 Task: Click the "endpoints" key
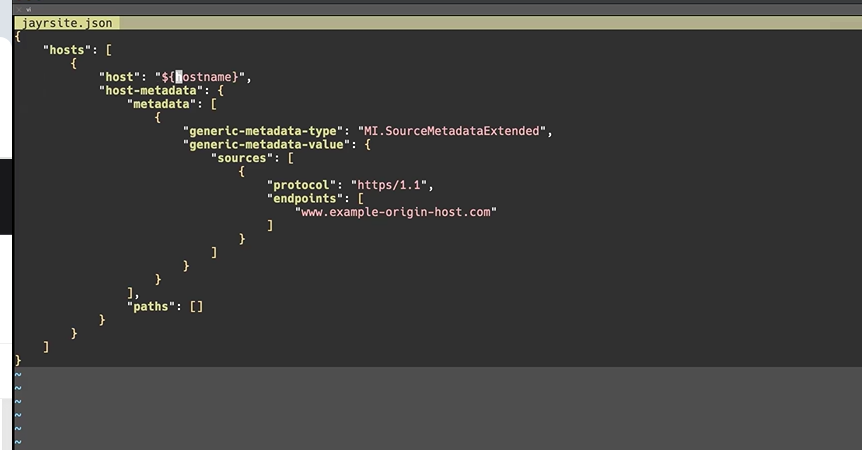pos(305,198)
